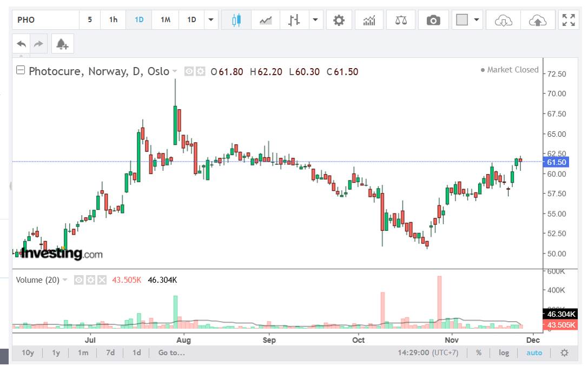Open the chart style dropdown arrow

[315, 20]
